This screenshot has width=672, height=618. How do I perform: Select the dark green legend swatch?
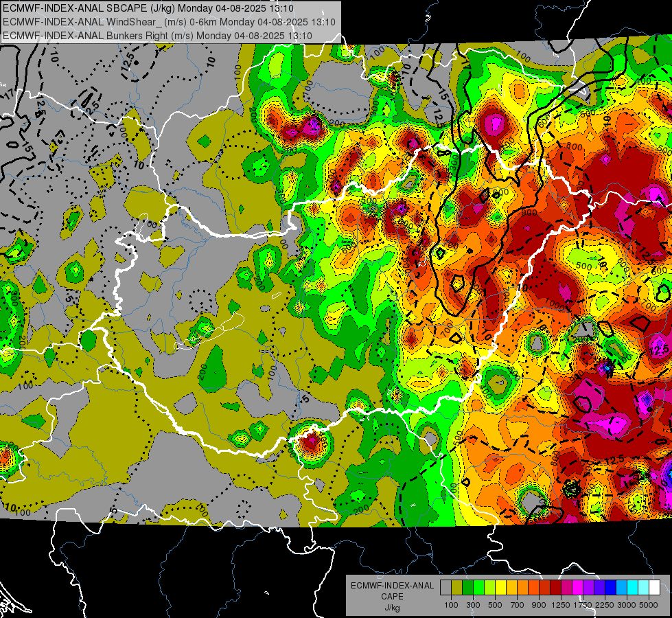click(467, 588)
